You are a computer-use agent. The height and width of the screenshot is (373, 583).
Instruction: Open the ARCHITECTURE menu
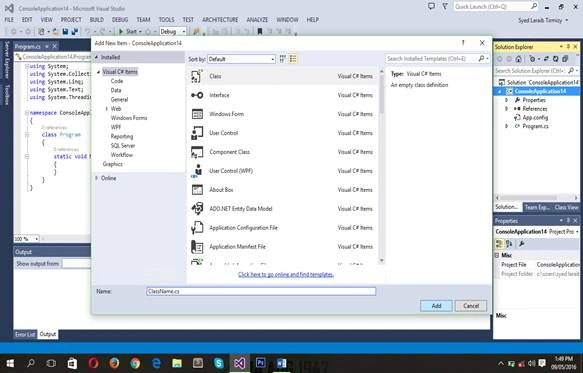pos(220,20)
